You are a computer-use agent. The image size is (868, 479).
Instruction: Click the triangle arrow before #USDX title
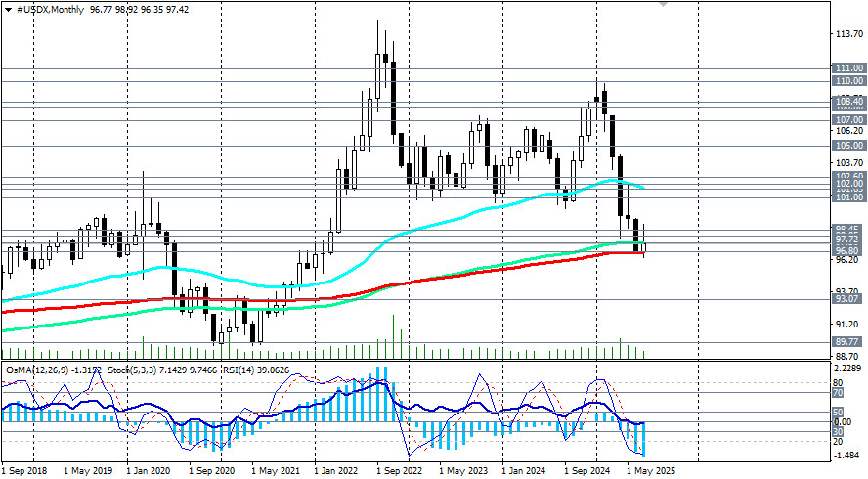8,10
